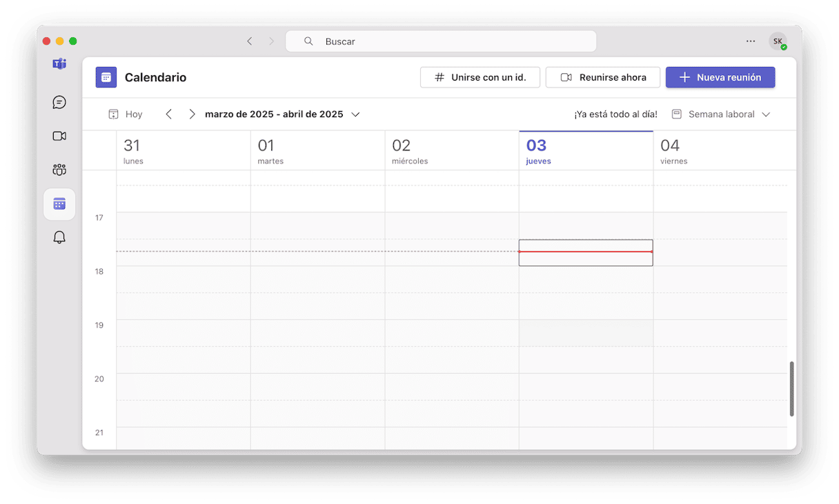This screenshot has height=504, width=839.
Task: Click the purple Calendario header icon
Action: pos(106,77)
